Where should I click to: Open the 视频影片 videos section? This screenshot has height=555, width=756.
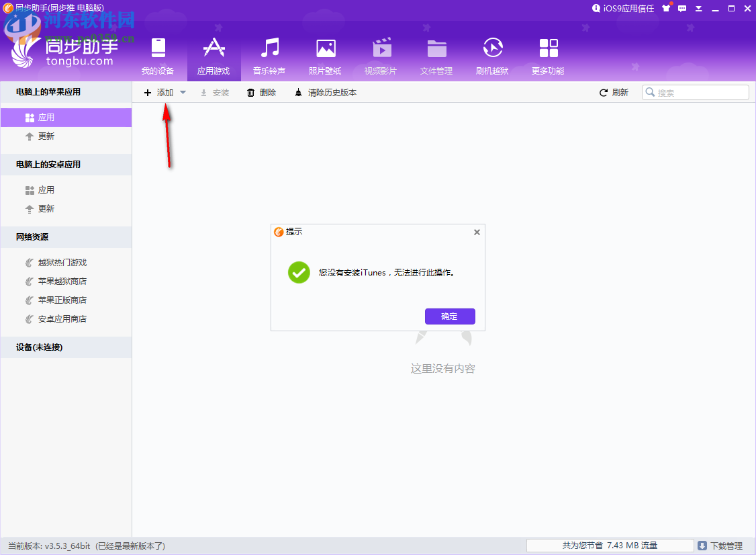click(x=381, y=54)
